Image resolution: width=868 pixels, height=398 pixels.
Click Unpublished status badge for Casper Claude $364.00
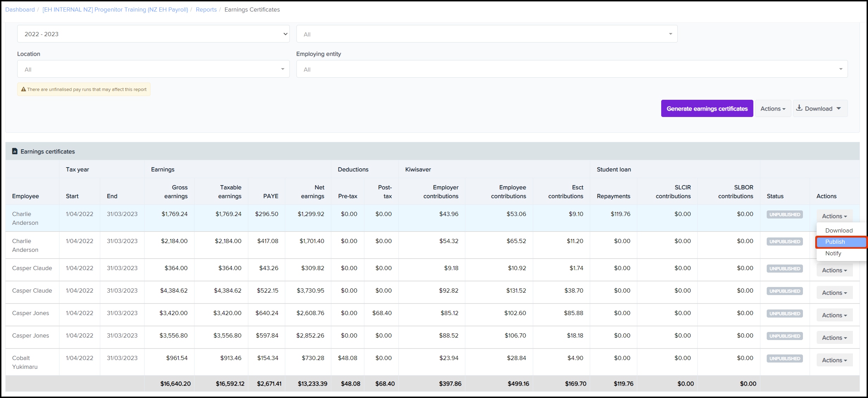click(x=785, y=268)
